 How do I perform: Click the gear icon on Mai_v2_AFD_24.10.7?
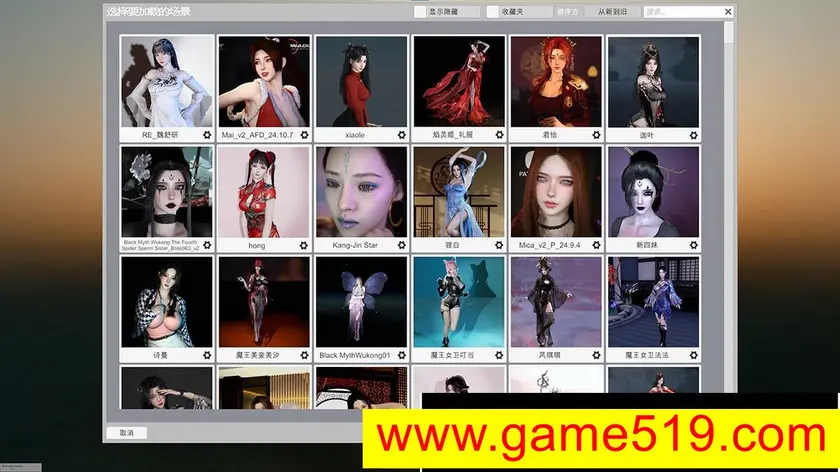click(x=304, y=134)
